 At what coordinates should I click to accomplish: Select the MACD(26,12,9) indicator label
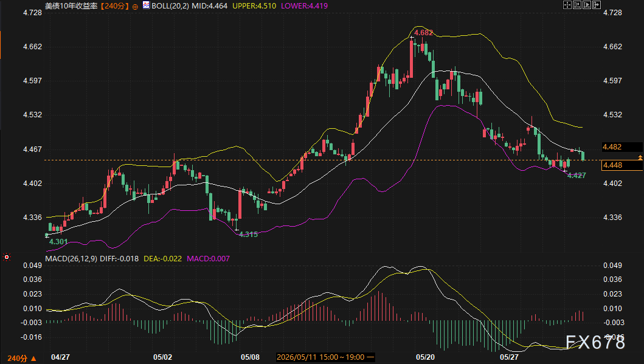pos(72,258)
